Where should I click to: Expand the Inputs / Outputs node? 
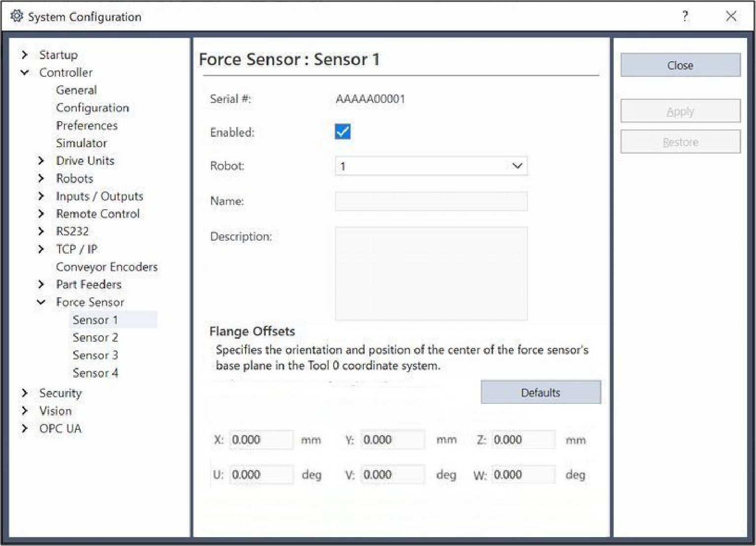tap(41, 196)
